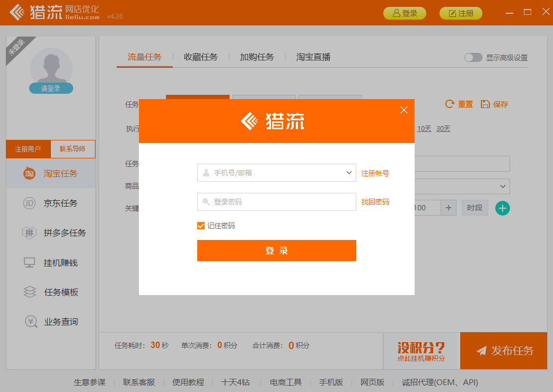Open the 生意参谋 footer link
The width and height of the screenshot is (553, 392).
[x=90, y=382]
